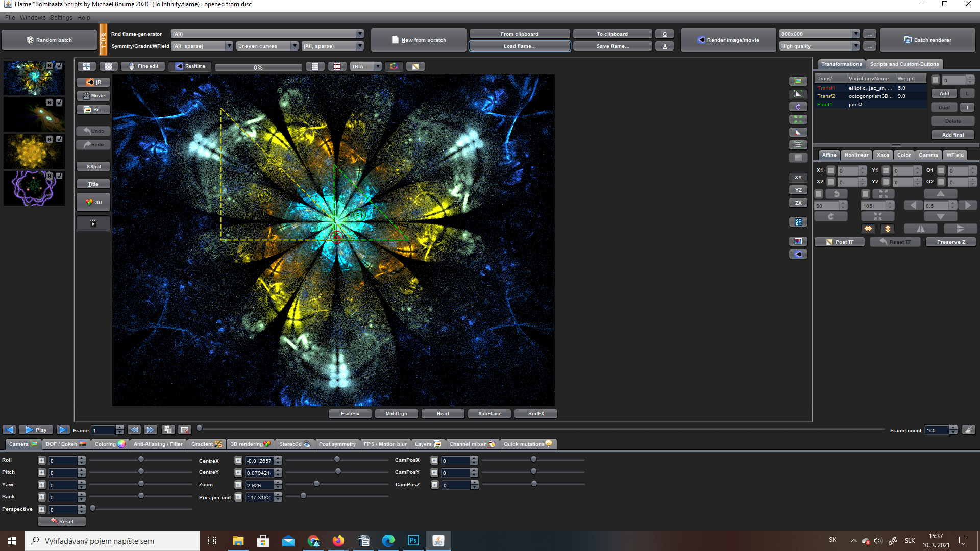Image resolution: width=980 pixels, height=551 pixels.
Task: Open the File menu
Action: point(10,18)
